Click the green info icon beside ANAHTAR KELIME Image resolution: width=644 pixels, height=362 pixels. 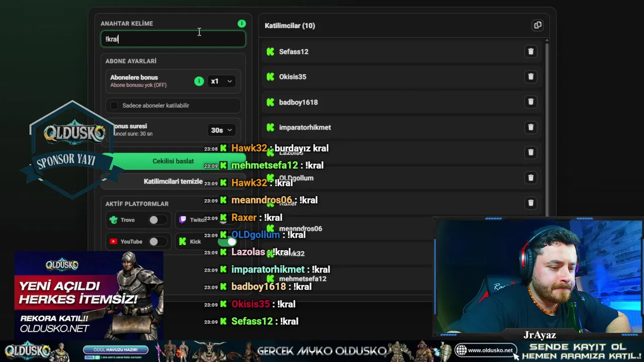click(x=242, y=24)
